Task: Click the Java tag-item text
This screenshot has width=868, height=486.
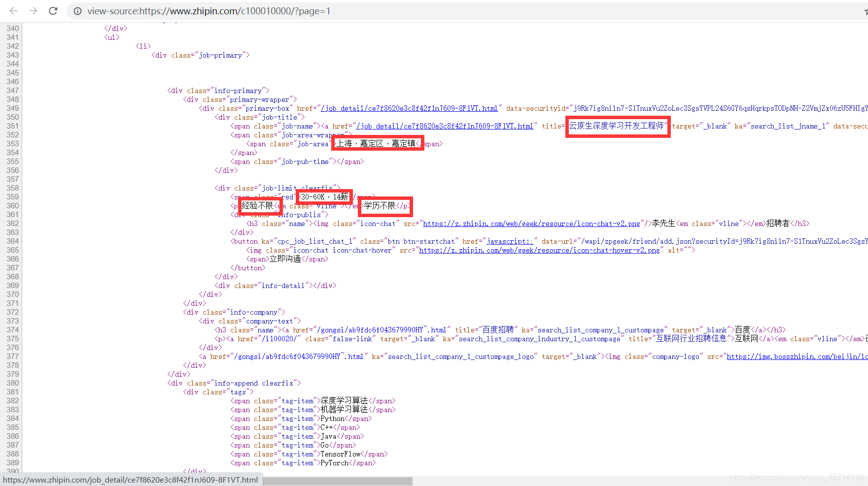Action: pos(328,436)
